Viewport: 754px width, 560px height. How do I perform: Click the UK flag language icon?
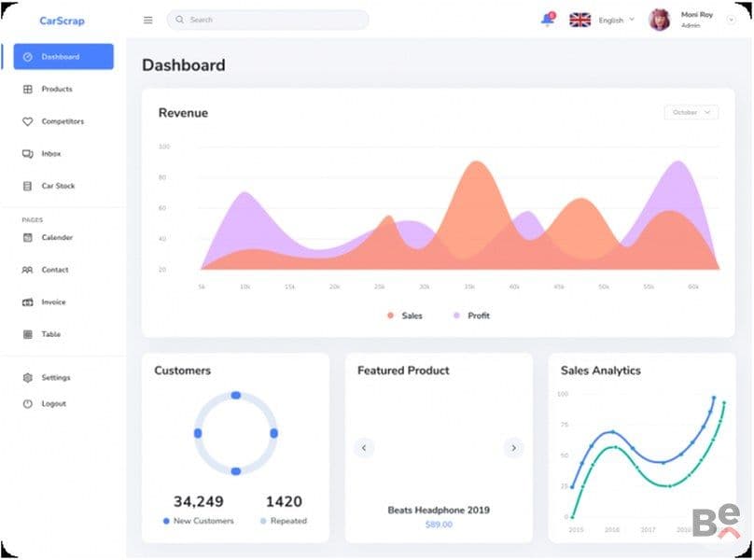(579, 20)
